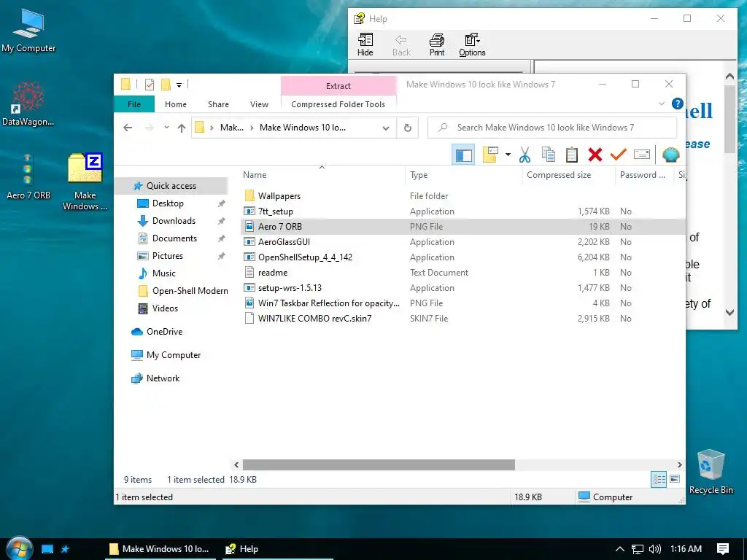
Task: Open Options in the Help window
Action: (x=472, y=44)
